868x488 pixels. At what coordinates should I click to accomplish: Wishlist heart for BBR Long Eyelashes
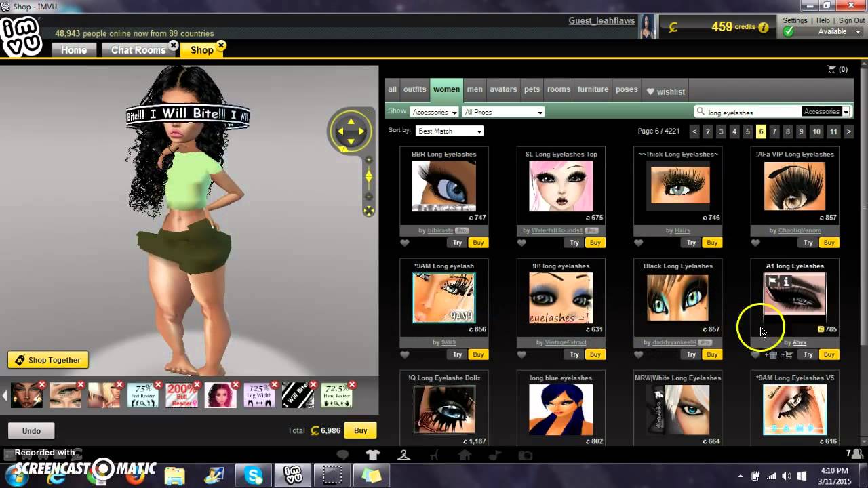tap(405, 243)
